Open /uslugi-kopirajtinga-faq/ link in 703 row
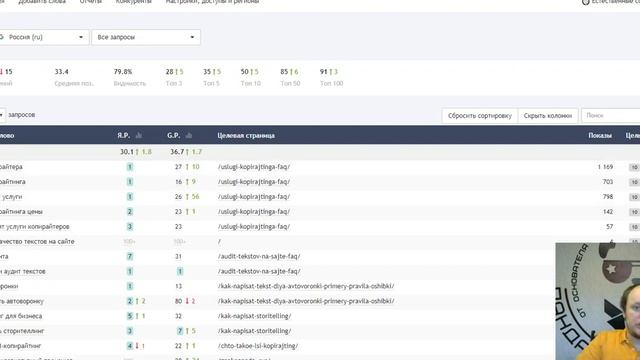The height and width of the screenshot is (360, 640). click(254, 182)
